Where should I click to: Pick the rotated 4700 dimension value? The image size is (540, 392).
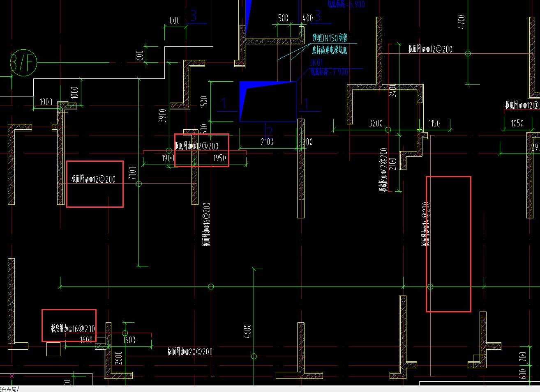(462, 22)
